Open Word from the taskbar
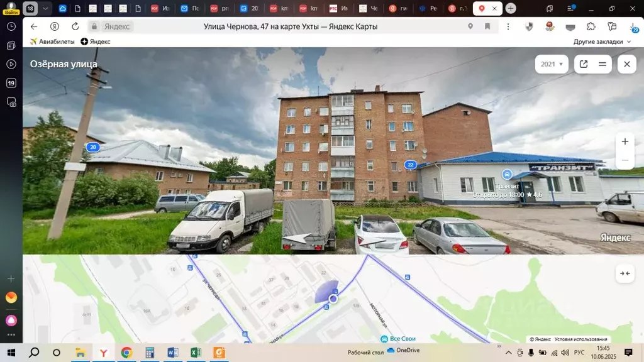Viewport: 644px width, 362px height. click(x=173, y=353)
